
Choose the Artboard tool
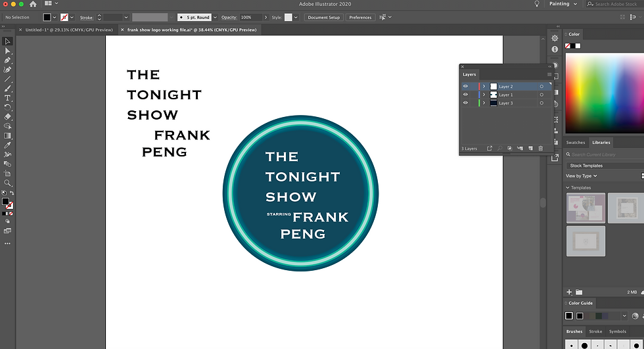point(7,174)
